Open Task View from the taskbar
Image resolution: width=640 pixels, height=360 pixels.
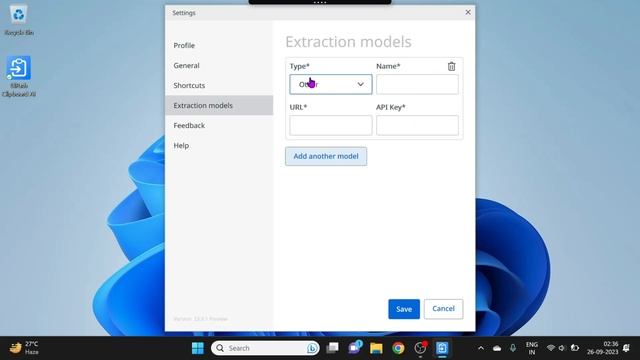333,348
